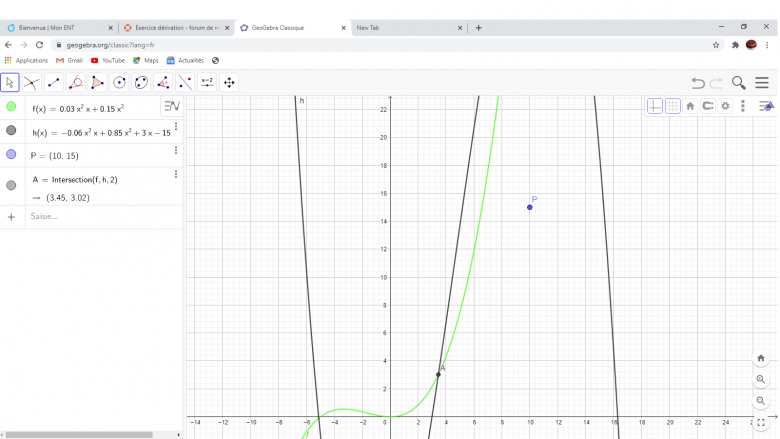Viewport: 780px width, 439px height.
Task: Toggle visibility of point P
Action: click(11, 155)
